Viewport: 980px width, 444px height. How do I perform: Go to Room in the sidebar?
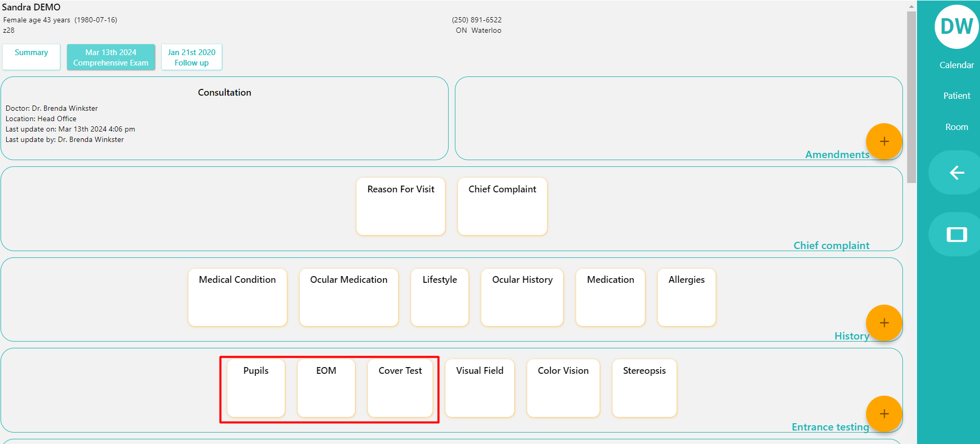point(956,127)
